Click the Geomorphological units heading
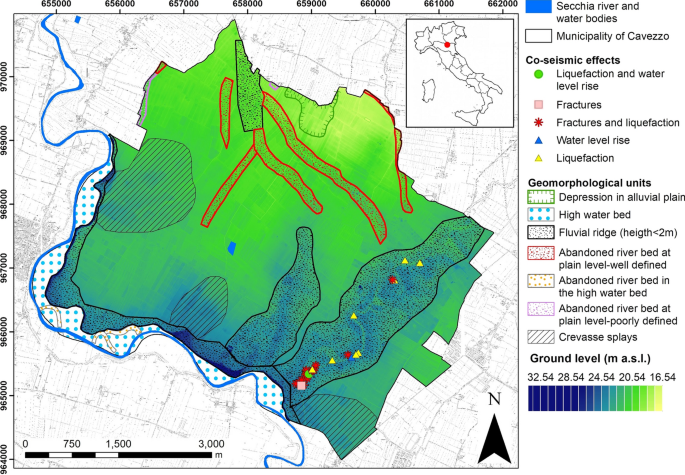Image resolution: width=685 pixels, height=475 pixels. tap(590, 183)
